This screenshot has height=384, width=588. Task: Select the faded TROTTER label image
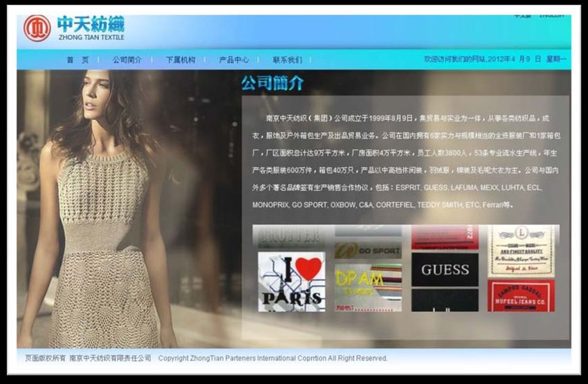pos(291,237)
